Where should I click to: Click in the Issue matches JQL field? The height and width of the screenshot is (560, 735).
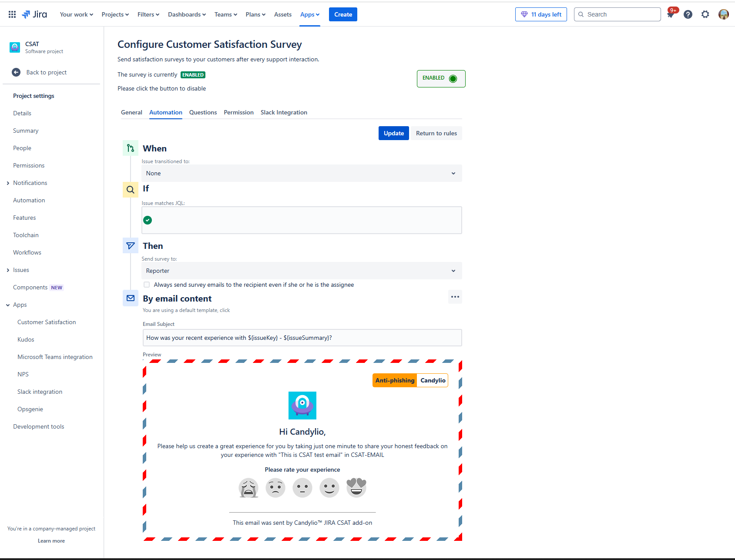point(302,220)
